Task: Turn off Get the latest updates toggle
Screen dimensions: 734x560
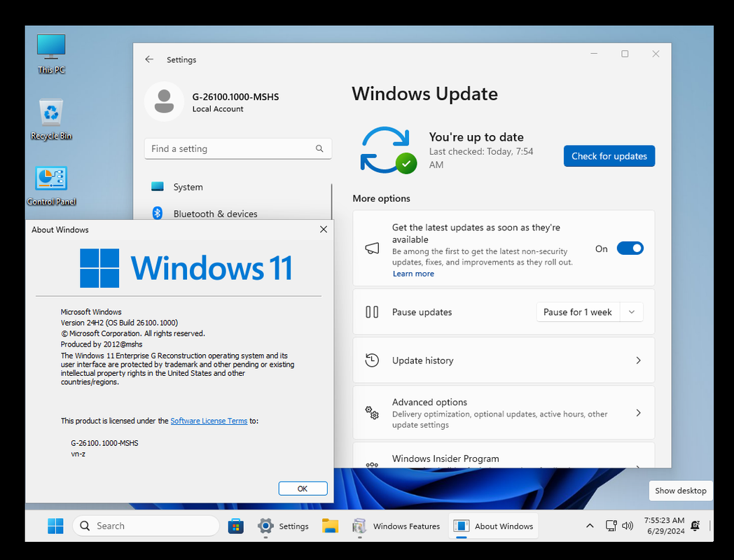Action: coord(630,248)
